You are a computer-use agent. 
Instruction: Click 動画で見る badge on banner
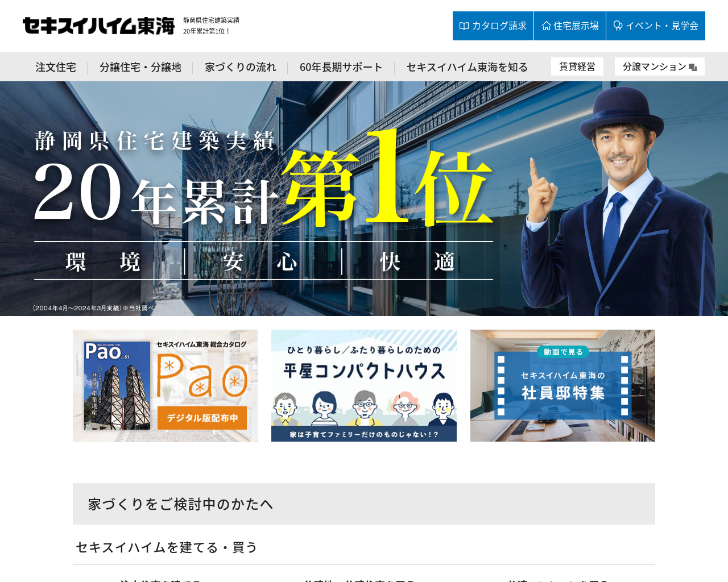coord(562,352)
